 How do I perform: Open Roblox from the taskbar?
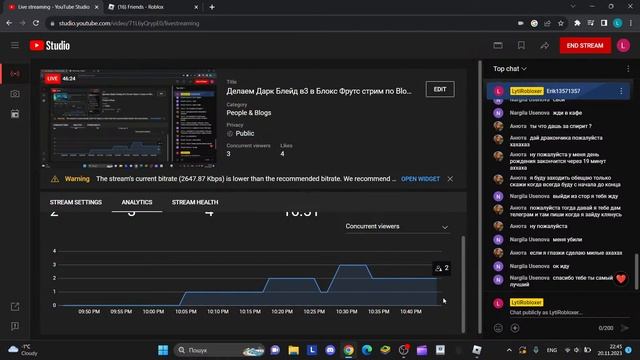click(477, 350)
